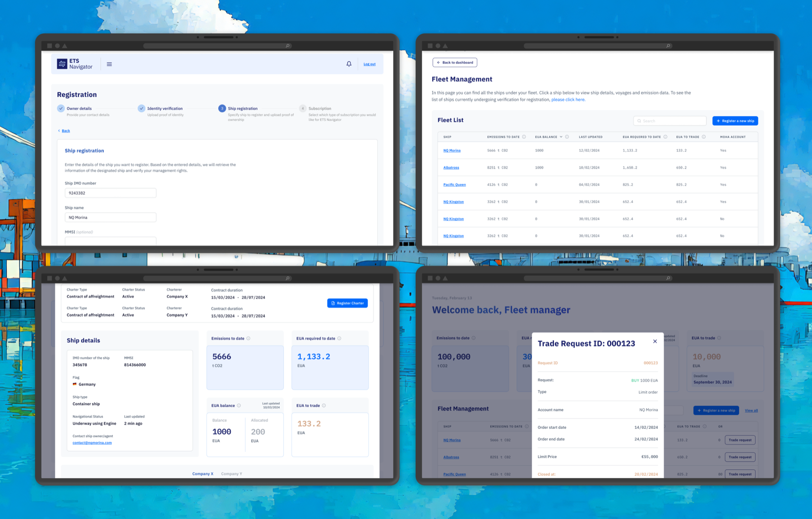The image size is (812, 519).
Task: Click the MMSI optional input field
Action: (111, 241)
